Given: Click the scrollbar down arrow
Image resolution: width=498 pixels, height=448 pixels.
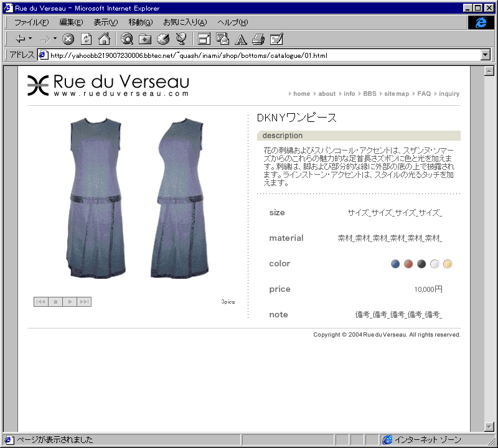Looking at the screenshot, I should tap(489, 427).
